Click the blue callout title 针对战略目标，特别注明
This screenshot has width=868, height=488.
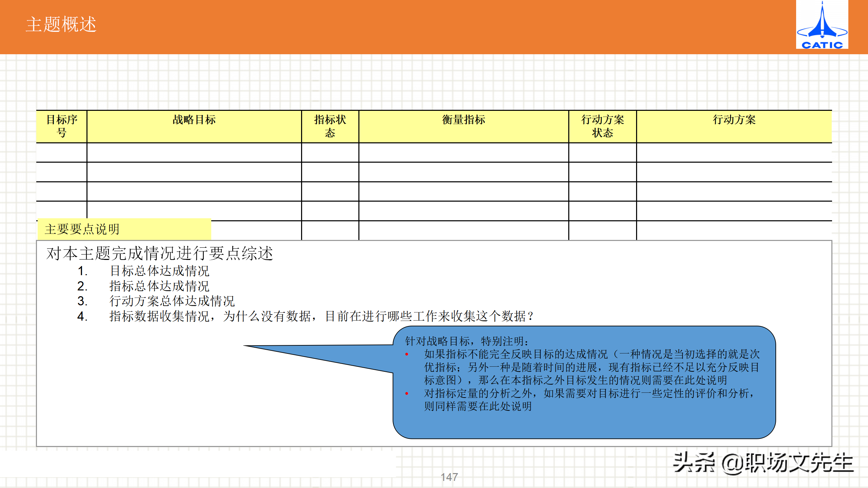pyautogui.click(x=467, y=341)
